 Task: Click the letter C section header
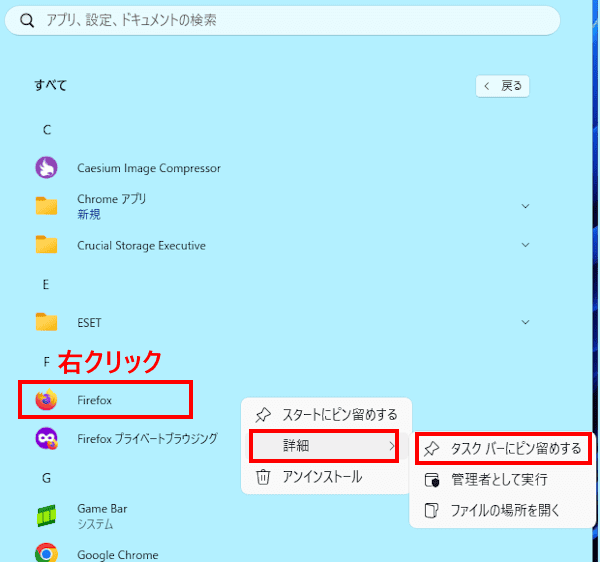46,130
